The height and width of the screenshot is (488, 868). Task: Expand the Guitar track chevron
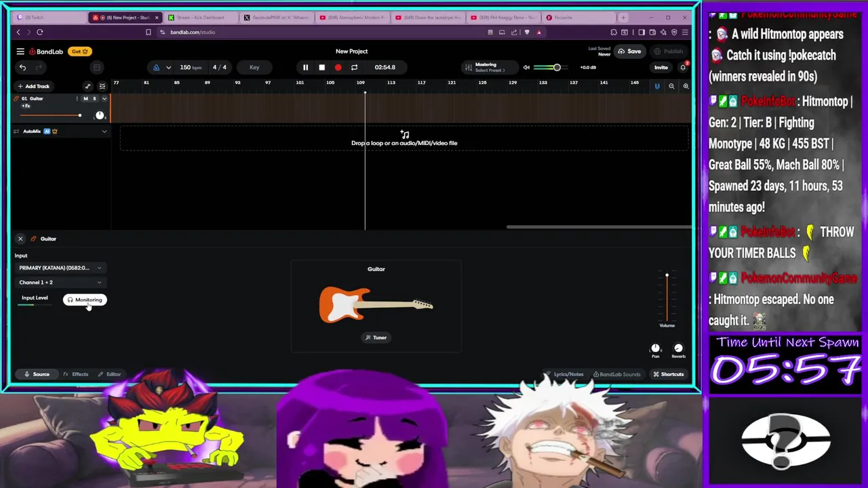(x=104, y=99)
